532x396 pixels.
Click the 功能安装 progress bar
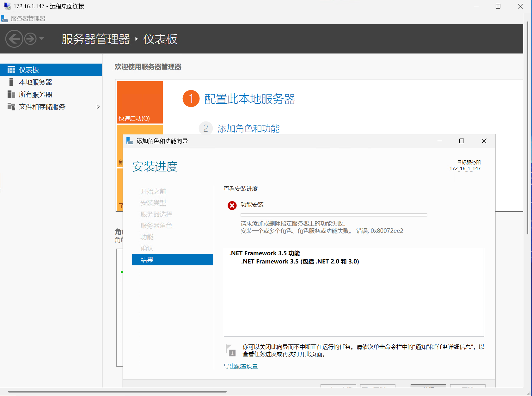click(334, 215)
